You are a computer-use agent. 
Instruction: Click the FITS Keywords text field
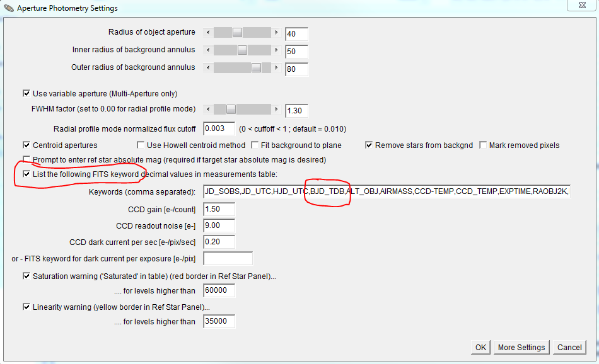[386, 191]
